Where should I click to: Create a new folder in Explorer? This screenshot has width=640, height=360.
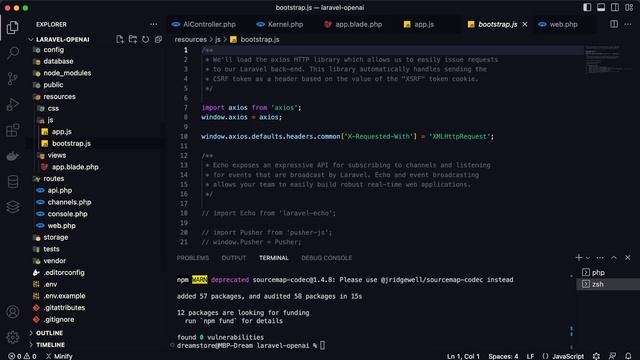(133, 39)
